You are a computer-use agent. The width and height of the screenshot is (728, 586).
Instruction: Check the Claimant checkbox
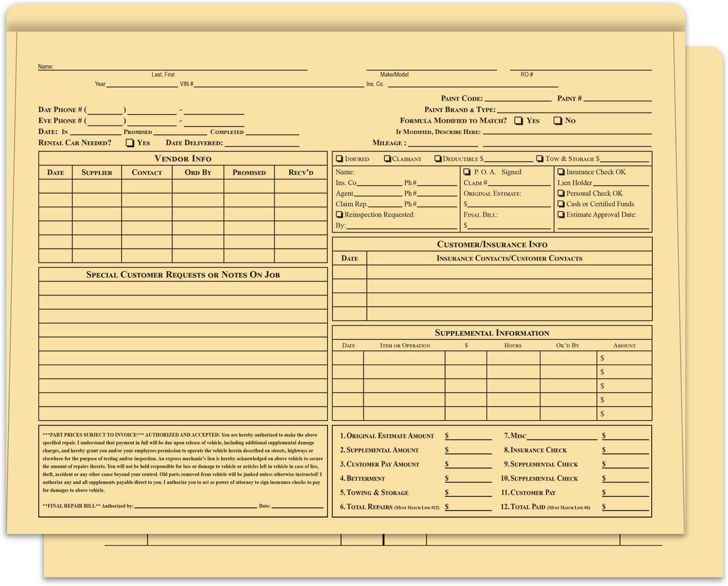point(387,159)
